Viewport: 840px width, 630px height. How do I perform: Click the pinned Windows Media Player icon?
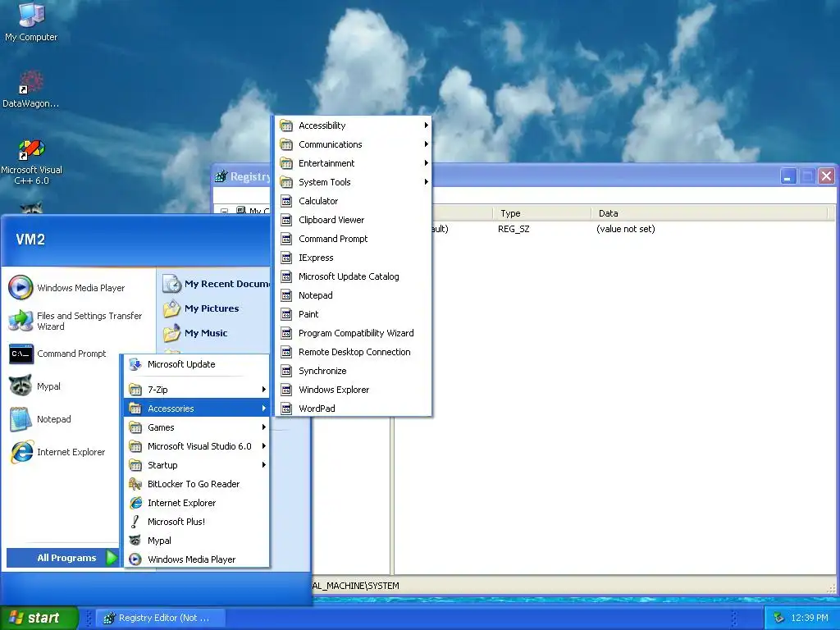[21, 288]
